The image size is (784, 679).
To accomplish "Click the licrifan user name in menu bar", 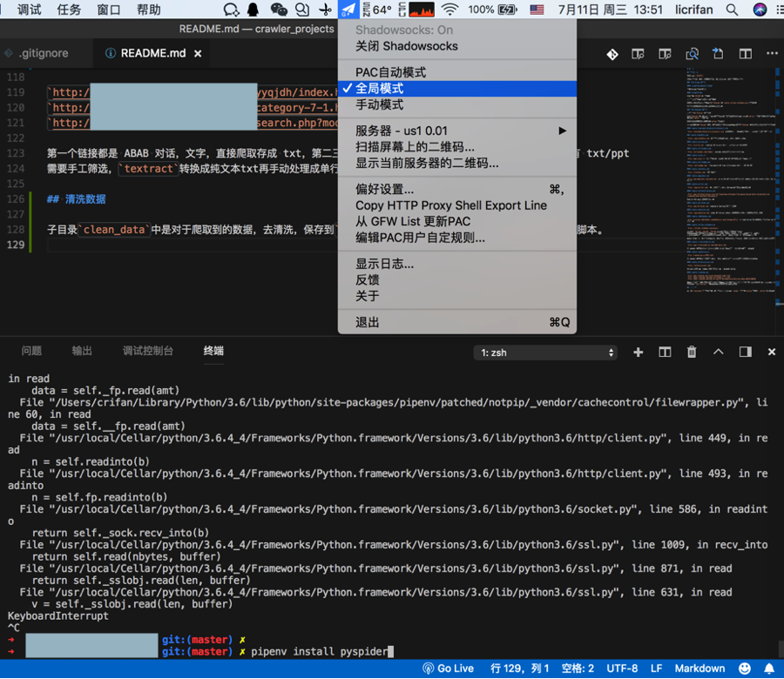I will tap(694, 10).
